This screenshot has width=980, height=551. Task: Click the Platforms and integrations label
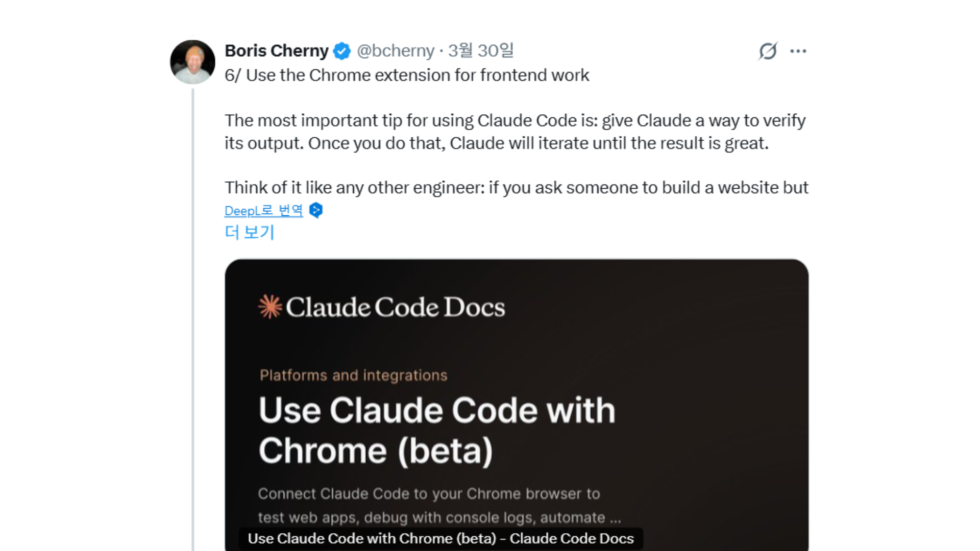(x=353, y=375)
